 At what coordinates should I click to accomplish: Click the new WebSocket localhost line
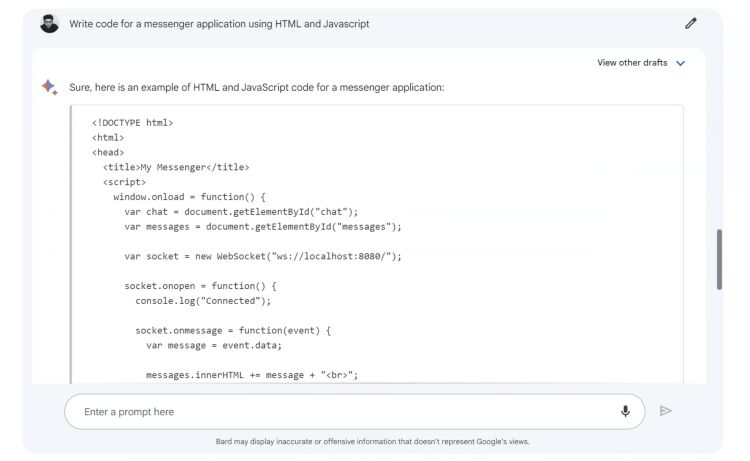coord(262,256)
